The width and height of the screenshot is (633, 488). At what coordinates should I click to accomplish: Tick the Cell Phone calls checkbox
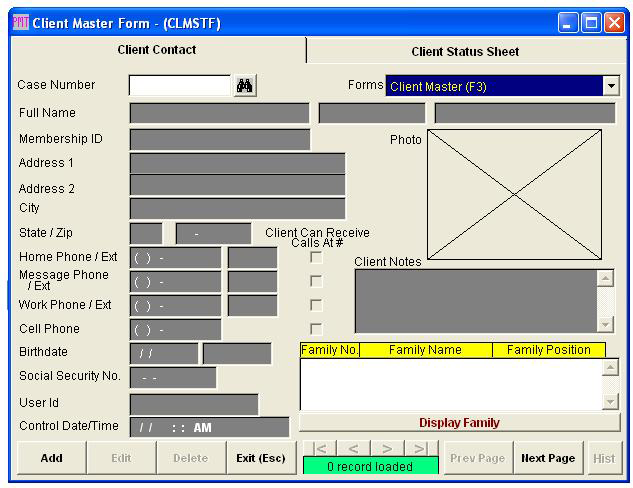[x=316, y=329]
